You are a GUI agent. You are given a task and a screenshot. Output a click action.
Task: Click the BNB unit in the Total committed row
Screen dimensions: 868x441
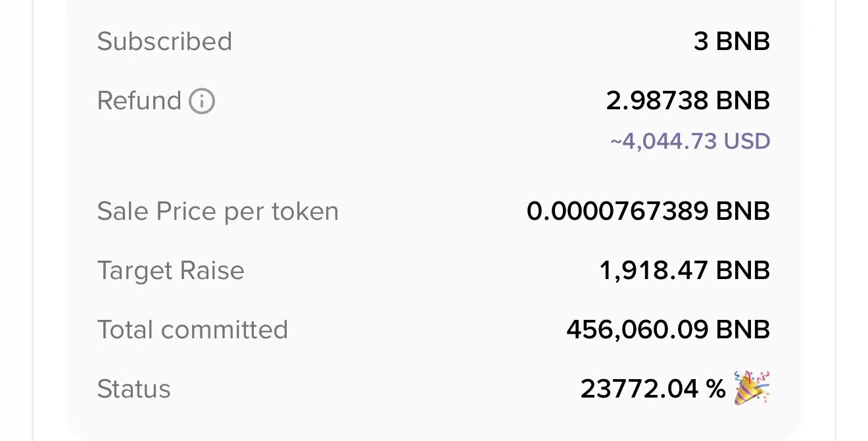(742, 330)
